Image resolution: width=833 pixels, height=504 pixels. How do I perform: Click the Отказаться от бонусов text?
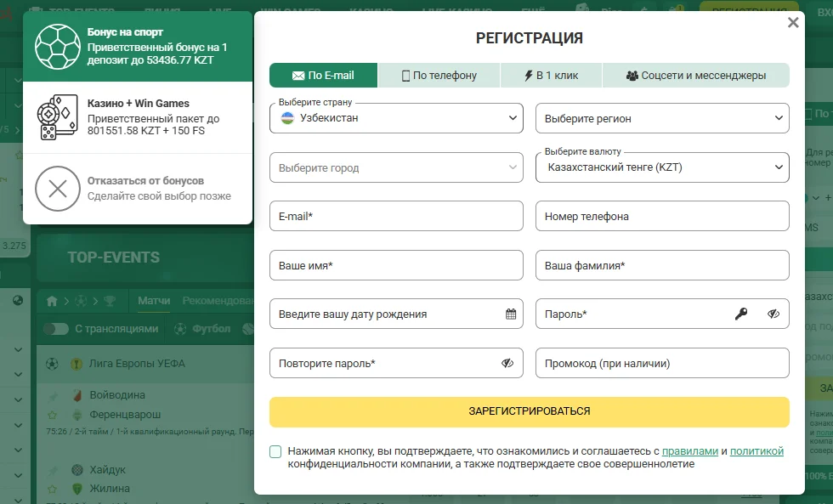point(145,180)
